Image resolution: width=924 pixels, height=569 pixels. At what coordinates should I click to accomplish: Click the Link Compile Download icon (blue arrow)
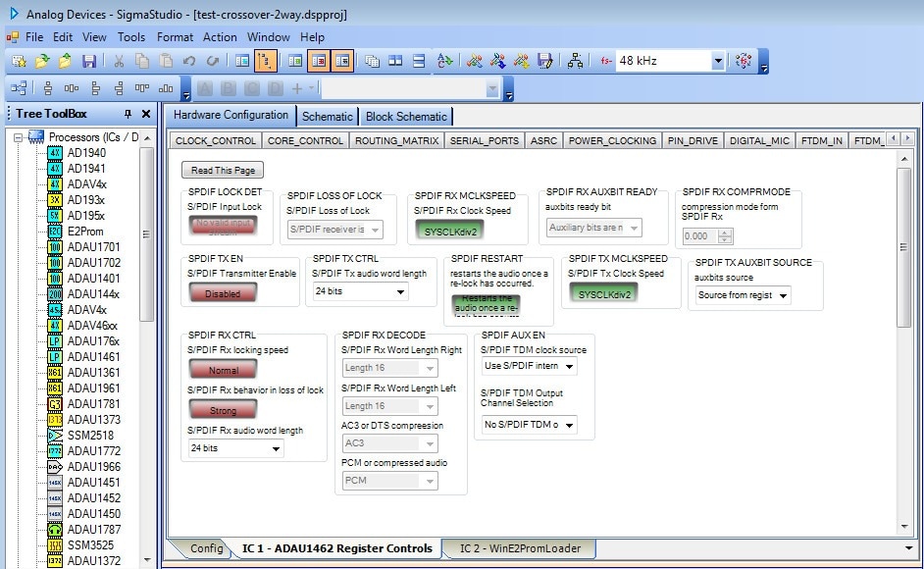(498, 61)
